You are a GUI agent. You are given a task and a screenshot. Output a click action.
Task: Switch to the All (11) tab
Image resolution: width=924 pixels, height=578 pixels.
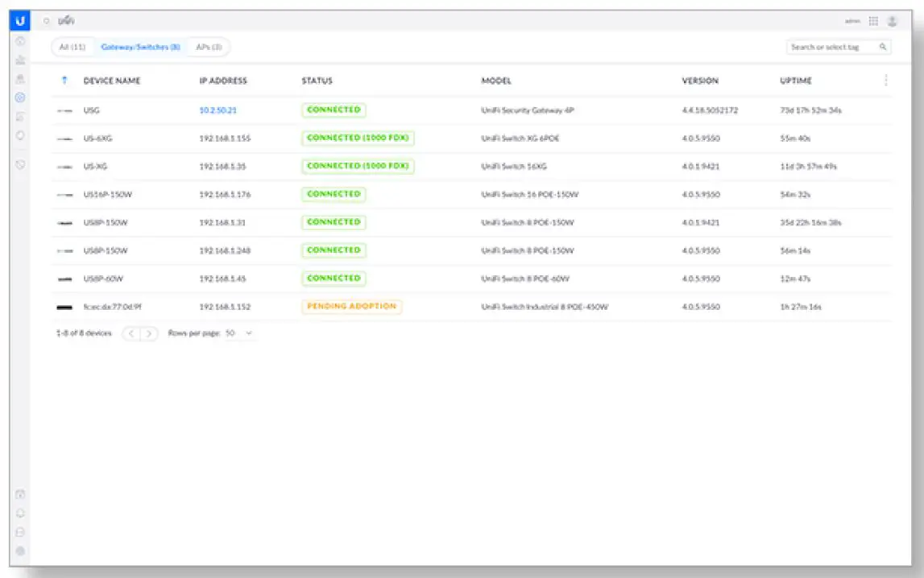click(73, 47)
